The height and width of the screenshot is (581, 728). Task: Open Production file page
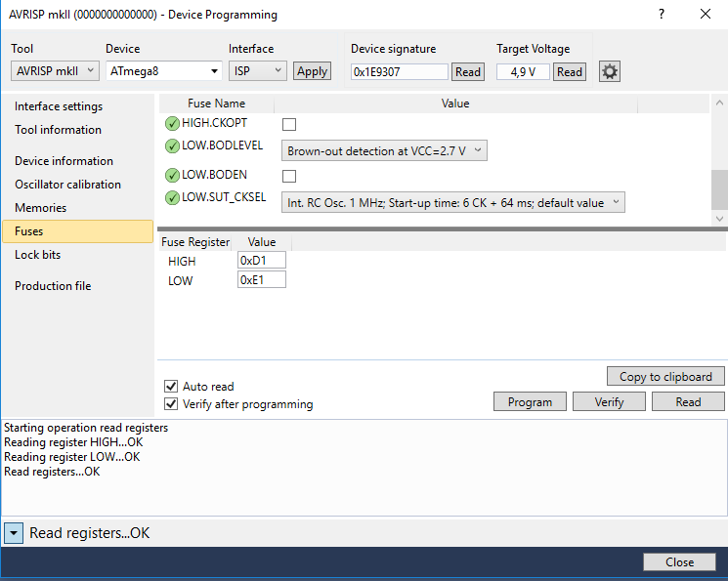tap(53, 286)
